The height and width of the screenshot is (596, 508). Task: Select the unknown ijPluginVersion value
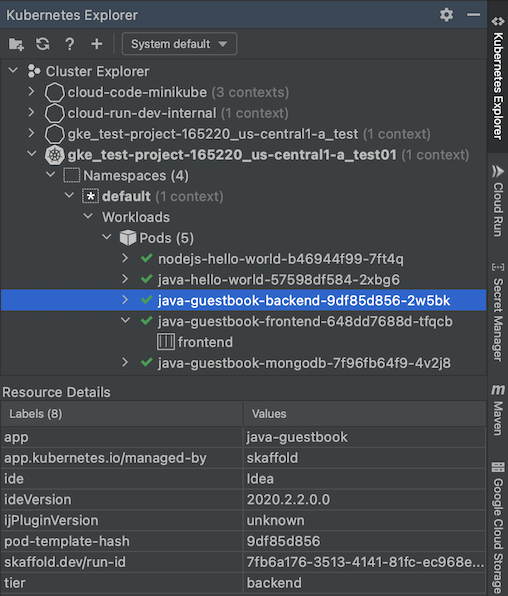pos(365,520)
